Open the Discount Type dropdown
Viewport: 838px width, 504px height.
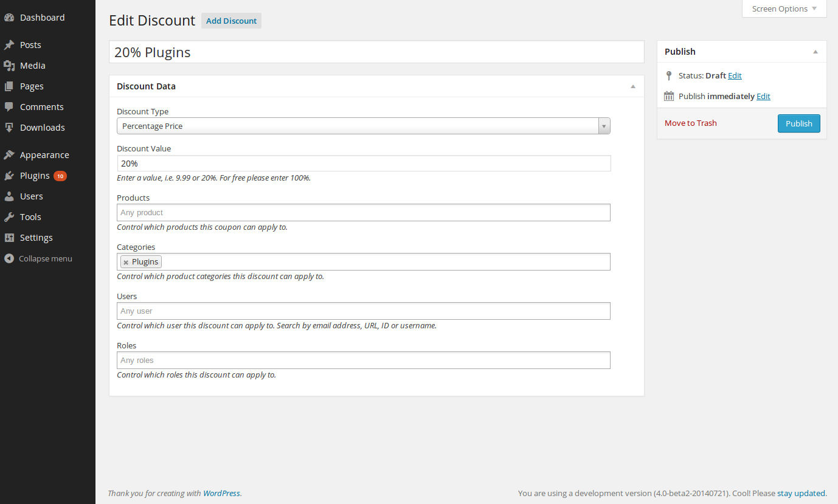(x=363, y=126)
